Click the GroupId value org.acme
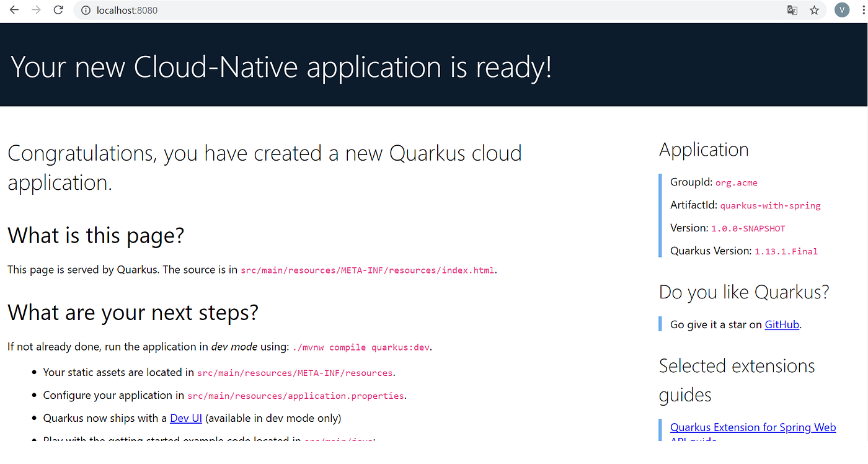 (x=737, y=183)
